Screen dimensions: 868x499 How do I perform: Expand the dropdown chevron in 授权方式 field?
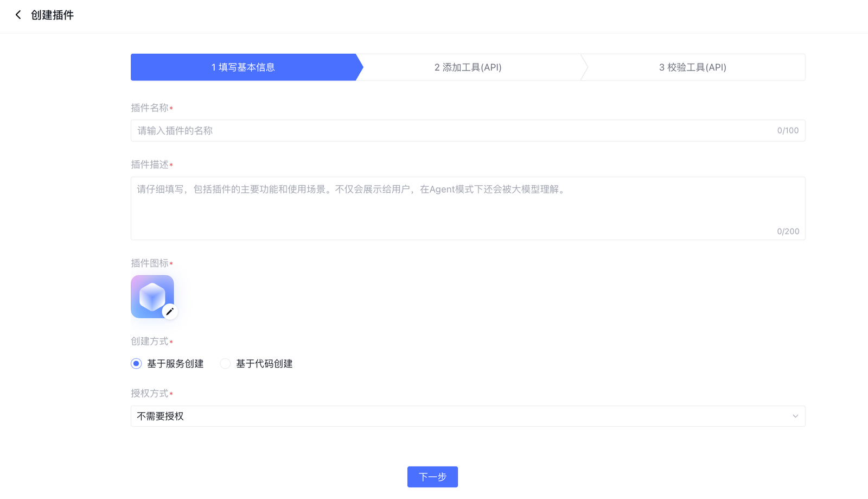(x=795, y=416)
